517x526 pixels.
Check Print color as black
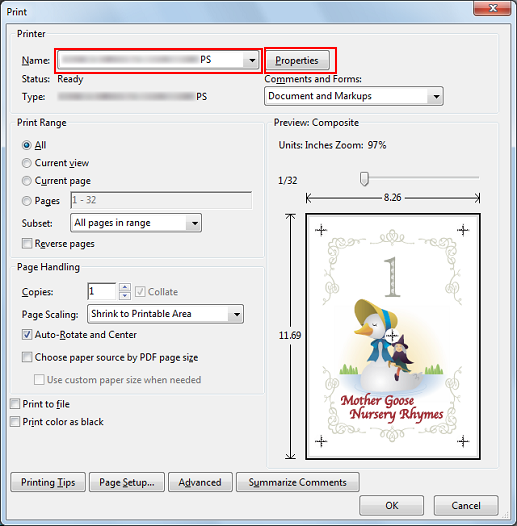15,421
